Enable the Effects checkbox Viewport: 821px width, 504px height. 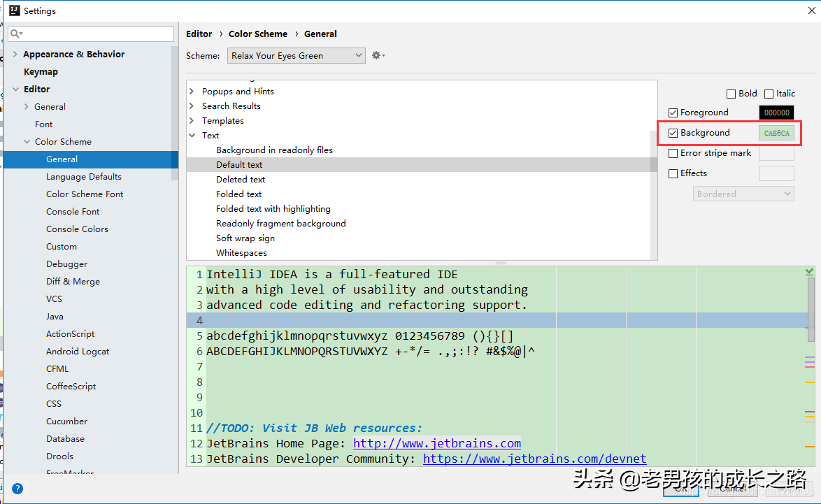pos(673,173)
